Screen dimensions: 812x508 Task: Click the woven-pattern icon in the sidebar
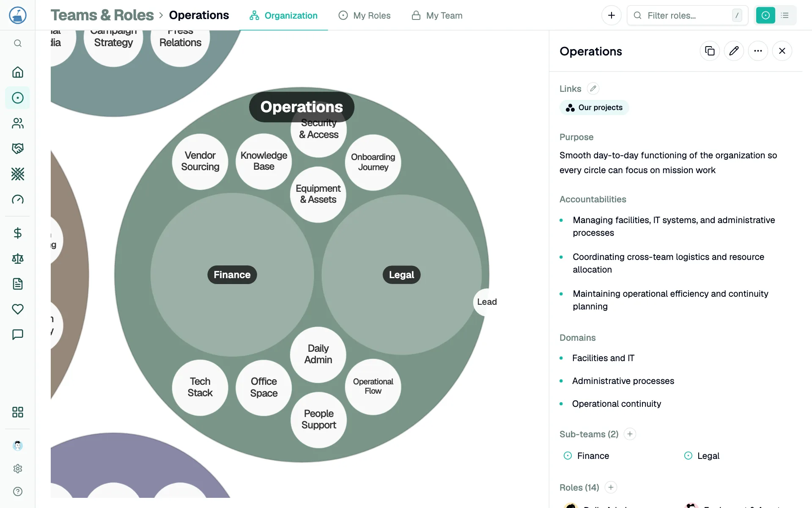(x=18, y=174)
